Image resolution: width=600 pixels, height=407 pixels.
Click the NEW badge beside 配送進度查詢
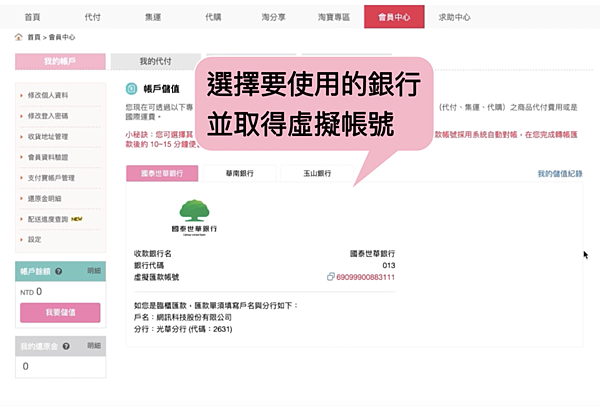[77, 219]
